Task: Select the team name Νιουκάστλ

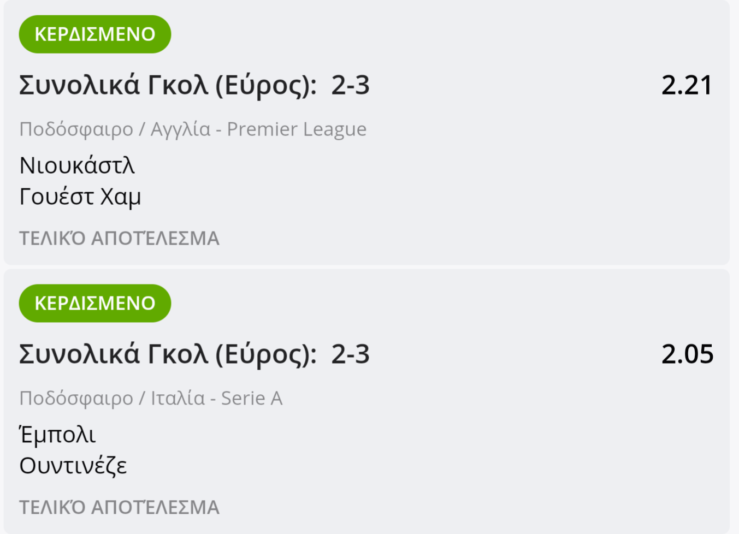Action: (77, 165)
